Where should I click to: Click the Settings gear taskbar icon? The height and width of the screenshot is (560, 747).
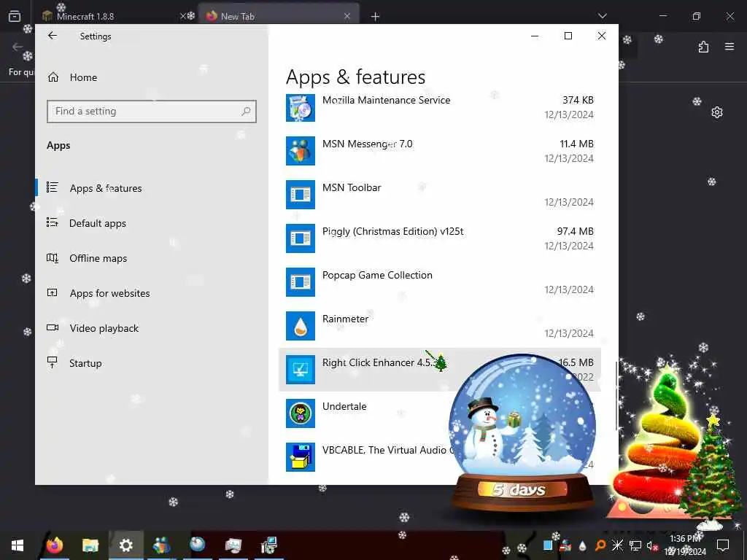126,545
